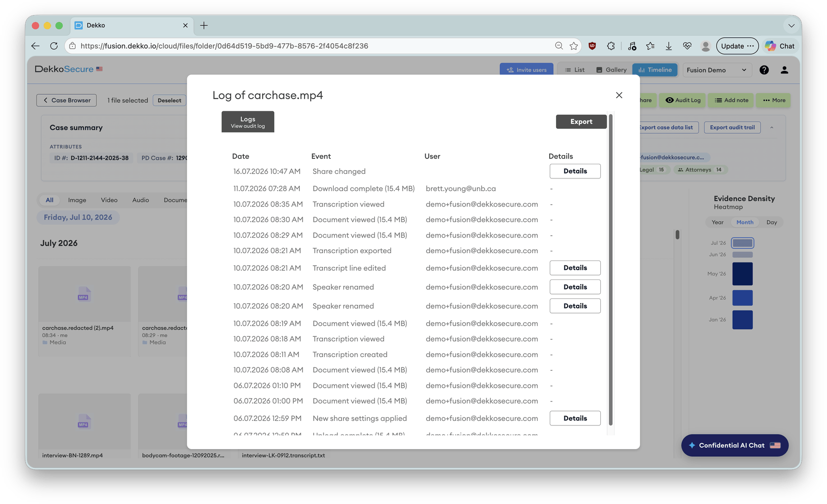Select the Month heatmap option
This screenshot has height=504, width=827.
click(x=745, y=222)
